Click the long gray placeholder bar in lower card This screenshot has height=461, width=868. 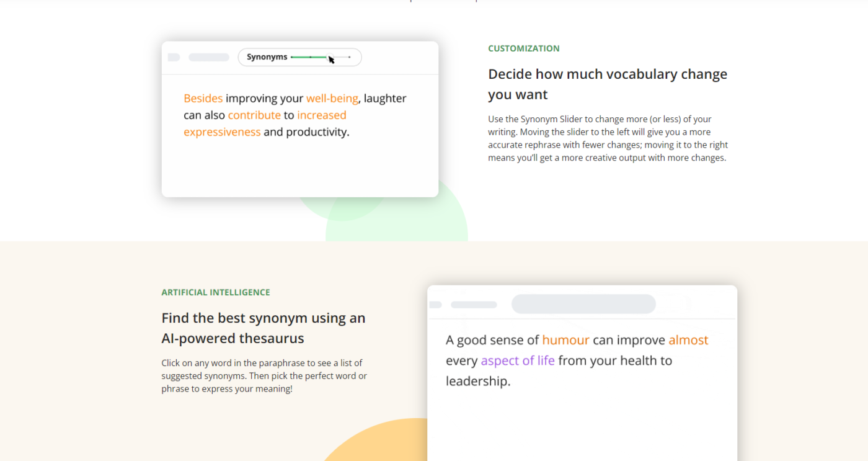pos(583,304)
